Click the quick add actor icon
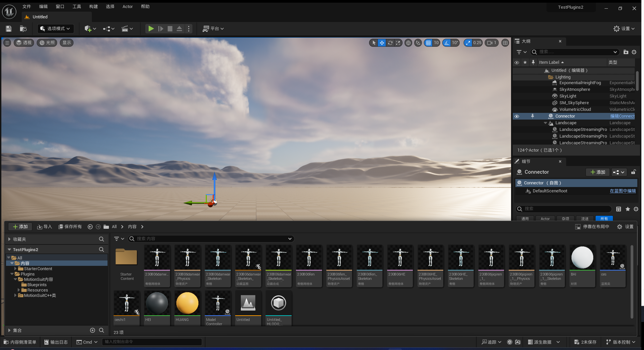 point(88,29)
